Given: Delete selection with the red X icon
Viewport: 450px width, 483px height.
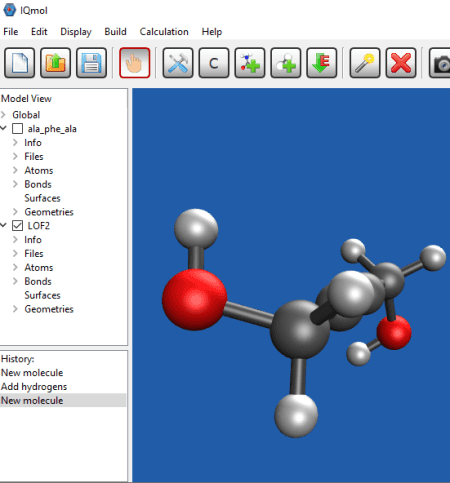Looking at the screenshot, I should tap(401, 63).
